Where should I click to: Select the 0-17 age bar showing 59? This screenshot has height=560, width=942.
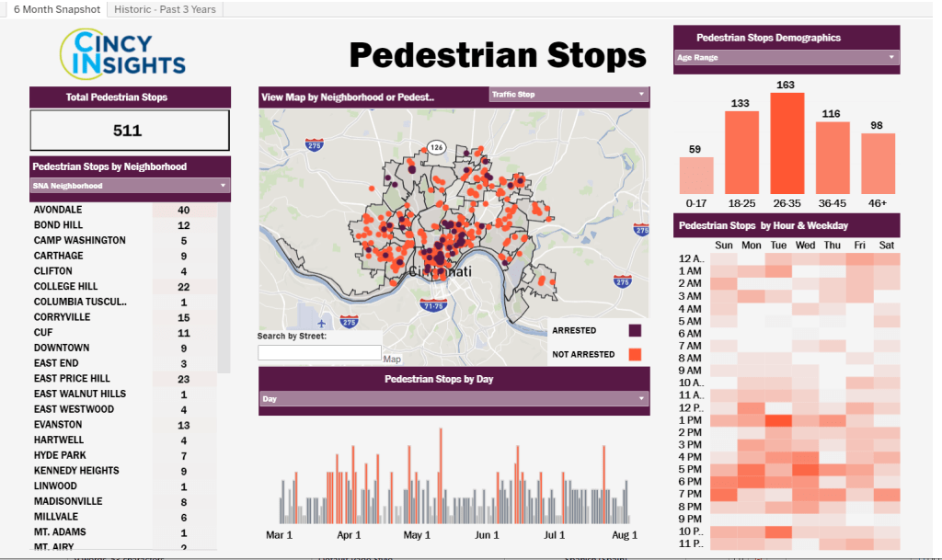click(x=695, y=175)
